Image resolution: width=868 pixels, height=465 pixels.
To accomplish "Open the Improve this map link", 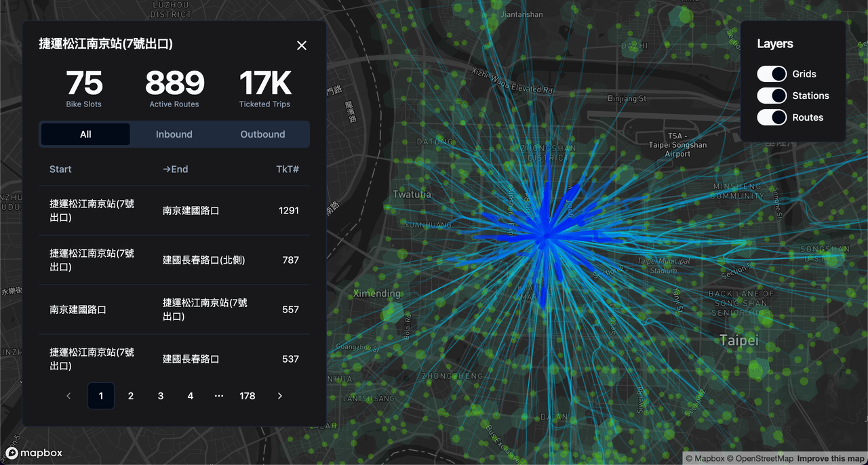I will point(831,459).
